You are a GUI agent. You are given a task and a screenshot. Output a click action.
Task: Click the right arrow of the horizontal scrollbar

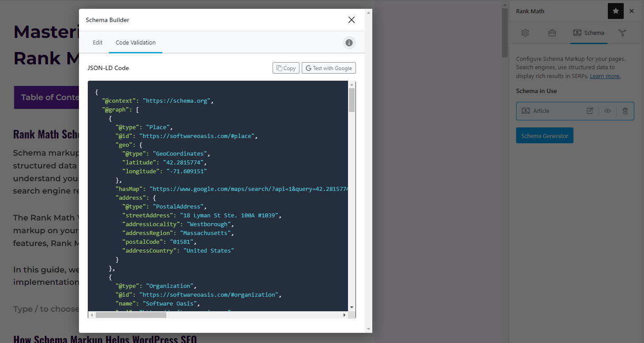pos(344,315)
